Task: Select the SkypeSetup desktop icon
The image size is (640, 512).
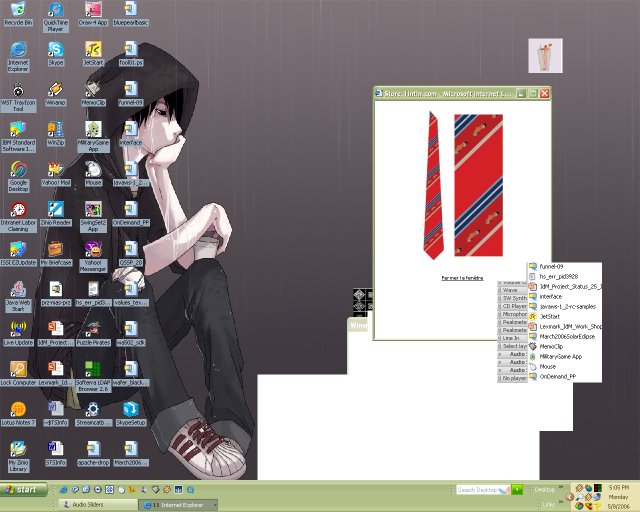Action: (x=131, y=414)
